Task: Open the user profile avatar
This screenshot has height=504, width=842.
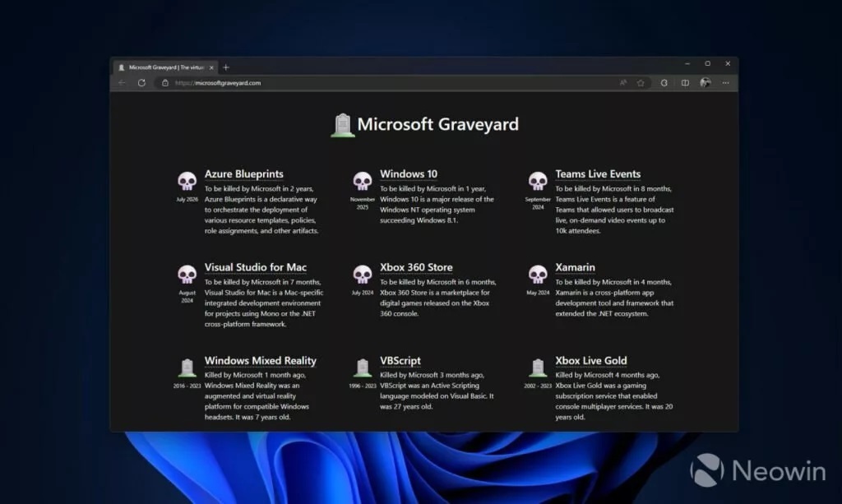Action: (x=705, y=83)
